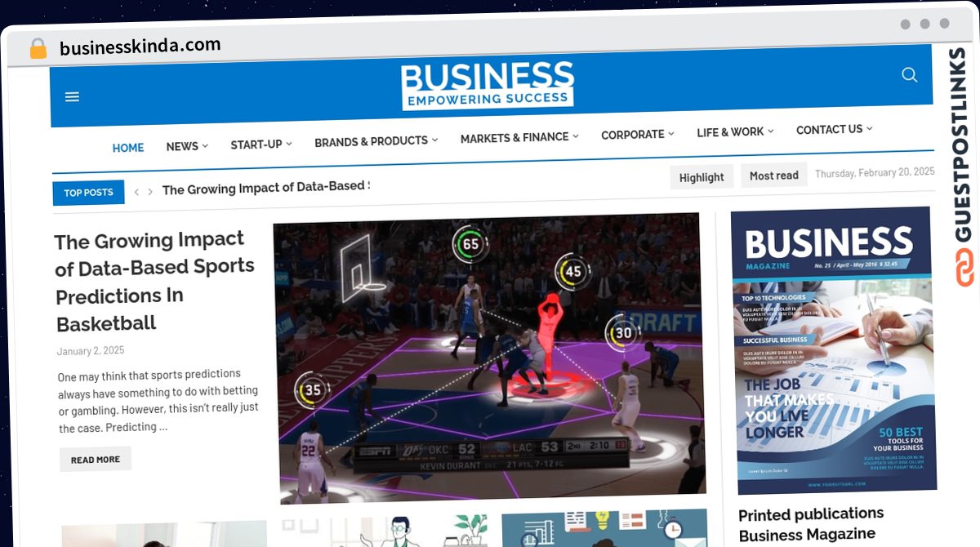This screenshot has width=980, height=547.
Task: Switch to the Highlight tab
Action: tap(702, 177)
